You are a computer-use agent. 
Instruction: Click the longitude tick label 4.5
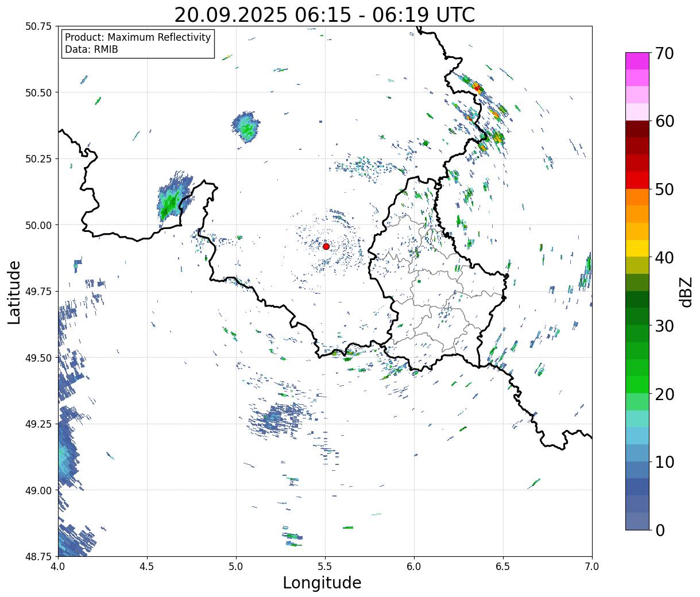147,567
